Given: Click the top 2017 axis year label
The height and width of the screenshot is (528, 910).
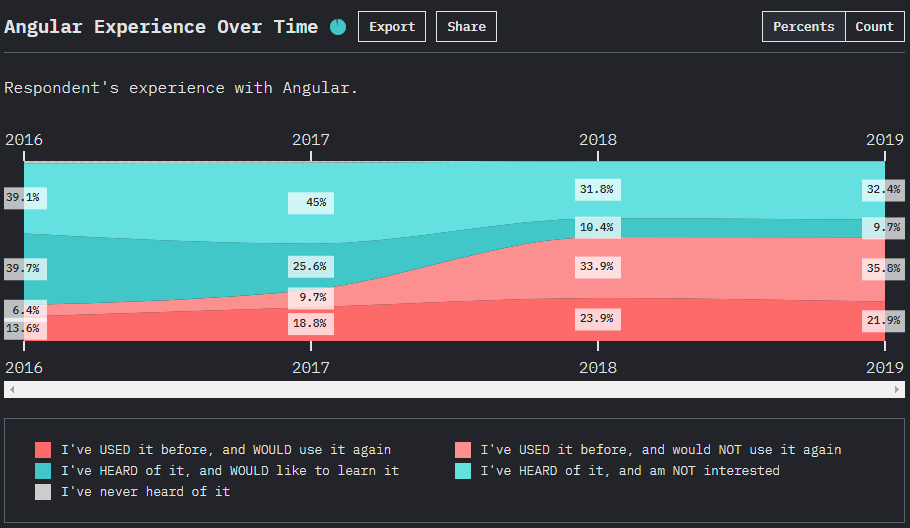Looking at the screenshot, I should click(310, 140).
